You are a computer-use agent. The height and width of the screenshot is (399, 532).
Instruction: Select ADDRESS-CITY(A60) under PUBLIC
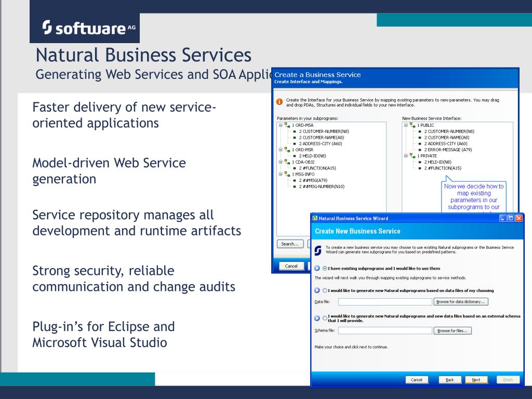445,143
